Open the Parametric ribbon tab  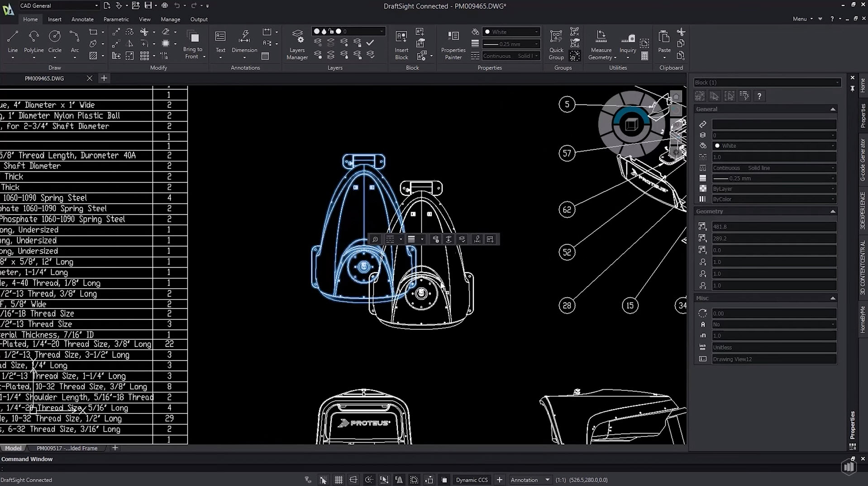tap(116, 19)
